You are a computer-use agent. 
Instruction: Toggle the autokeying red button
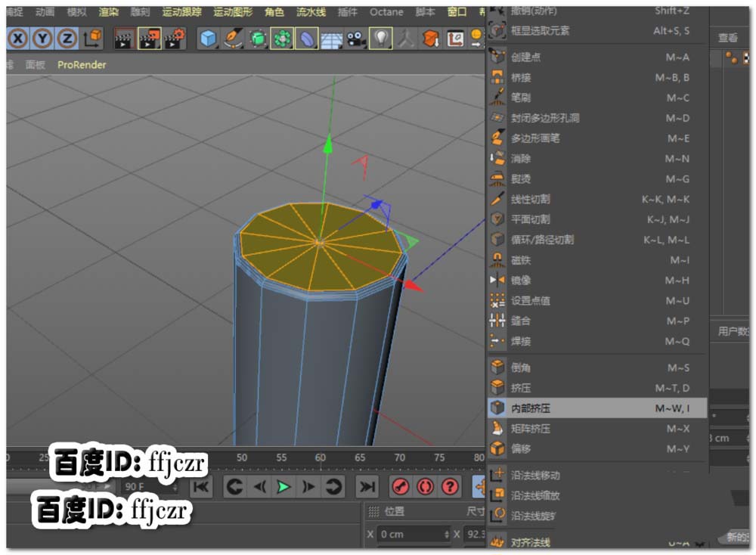click(425, 487)
